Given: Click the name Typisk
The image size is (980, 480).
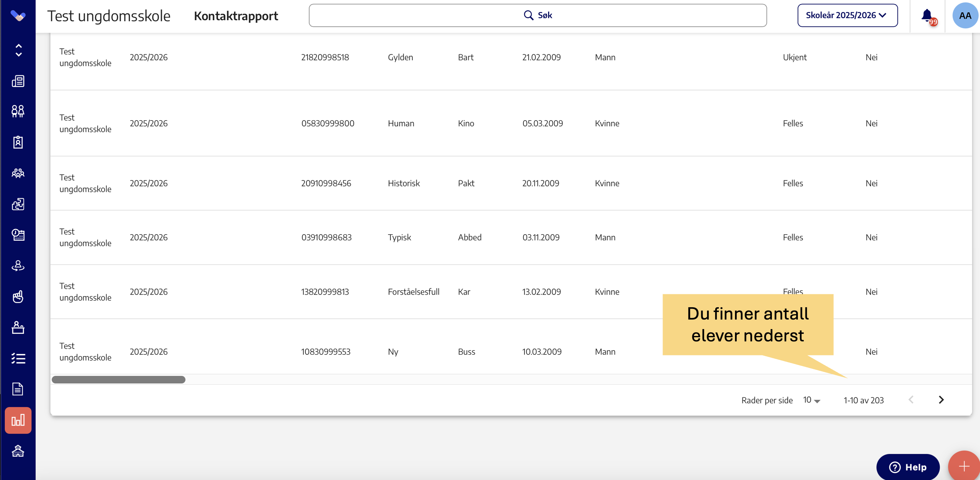Looking at the screenshot, I should click(399, 238).
